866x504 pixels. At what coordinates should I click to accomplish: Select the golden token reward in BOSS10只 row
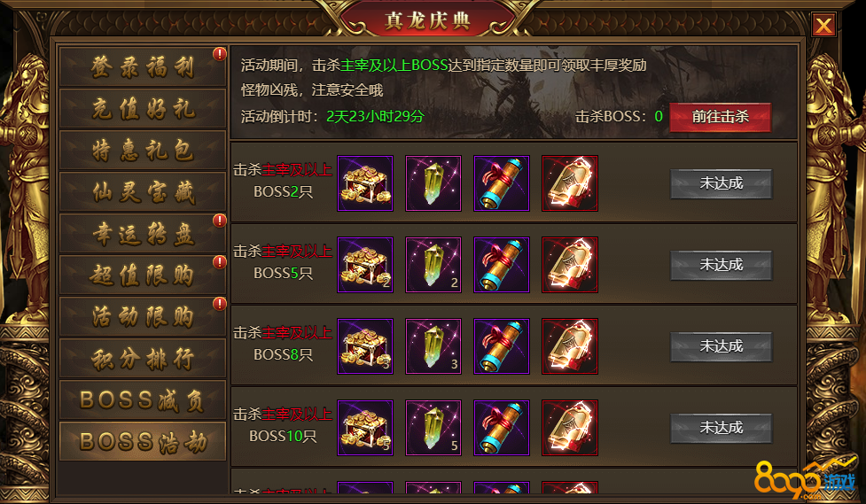(x=570, y=428)
